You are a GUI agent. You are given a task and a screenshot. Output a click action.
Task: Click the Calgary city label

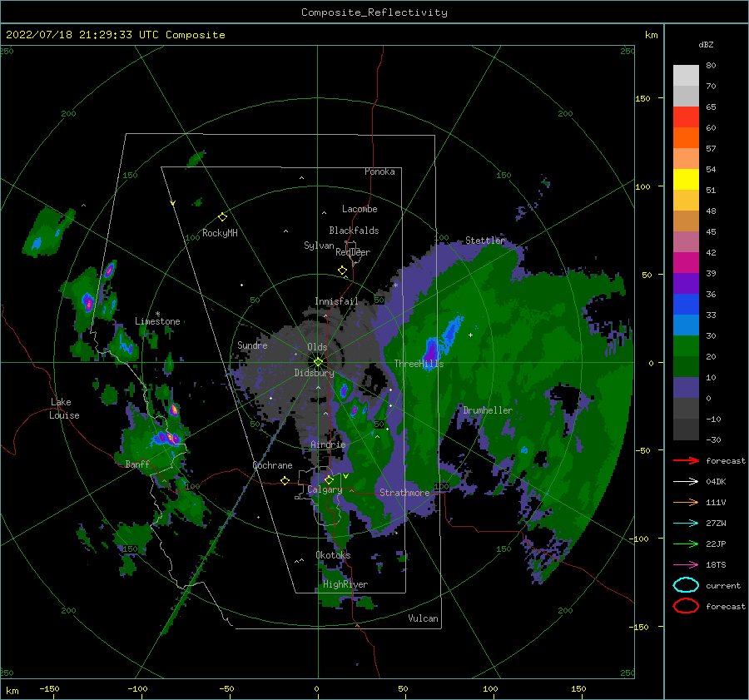tap(325, 489)
